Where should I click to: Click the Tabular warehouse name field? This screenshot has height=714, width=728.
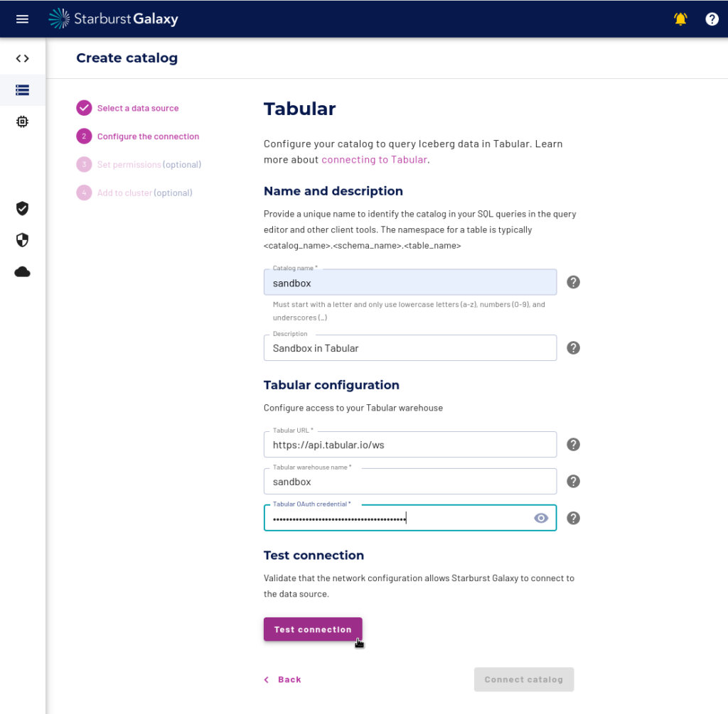click(x=410, y=481)
